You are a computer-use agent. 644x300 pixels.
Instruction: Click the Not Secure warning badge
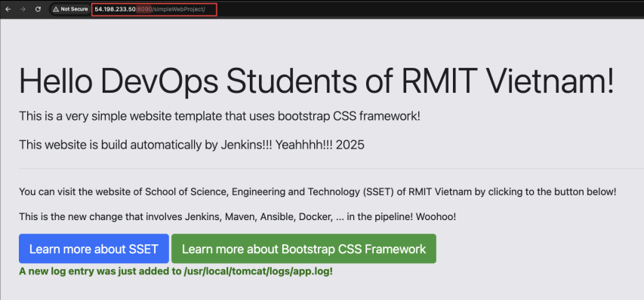tap(69, 9)
